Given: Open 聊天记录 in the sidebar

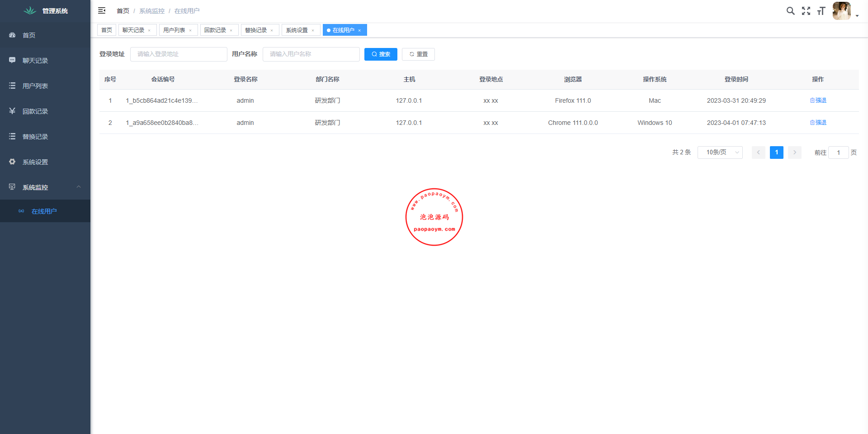Looking at the screenshot, I should pyautogui.click(x=35, y=61).
